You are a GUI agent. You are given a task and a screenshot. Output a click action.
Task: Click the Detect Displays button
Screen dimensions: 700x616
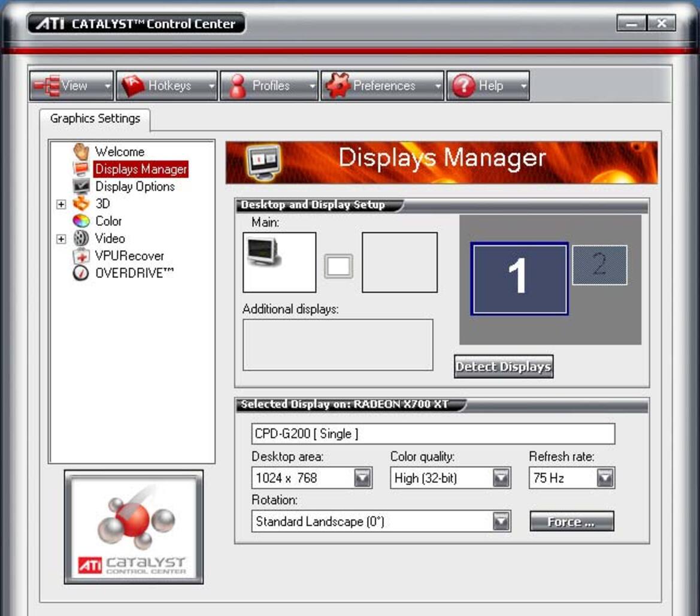(504, 367)
